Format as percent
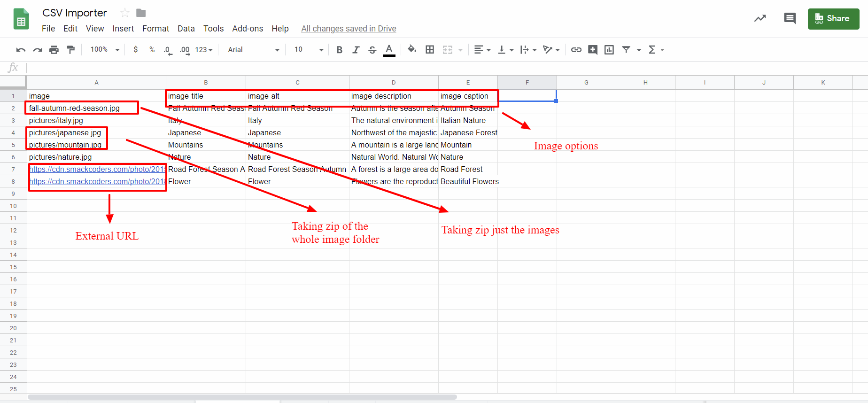 (152, 50)
